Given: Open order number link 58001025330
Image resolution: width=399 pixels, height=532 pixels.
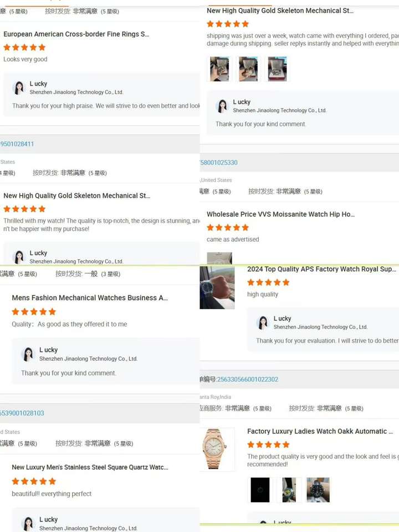Looking at the screenshot, I should click(x=219, y=162).
